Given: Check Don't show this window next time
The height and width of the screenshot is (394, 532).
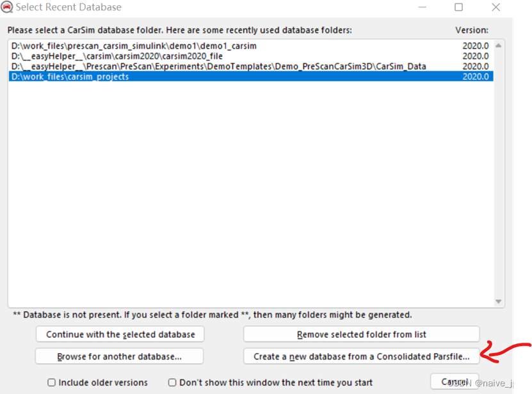Looking at the screenshot, I should pos(172,382).
